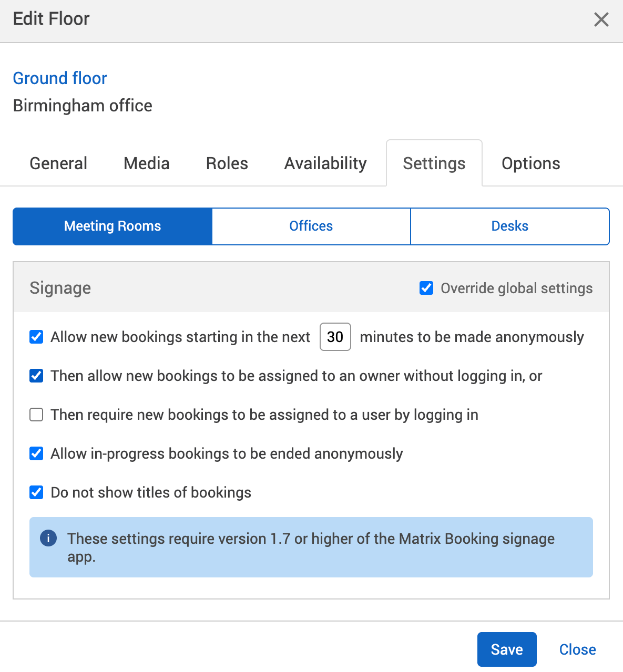This screenshot has width=623, height=672.
Task: Switch to the General tab
Action: pyautogui.click(x=58, y=163)
